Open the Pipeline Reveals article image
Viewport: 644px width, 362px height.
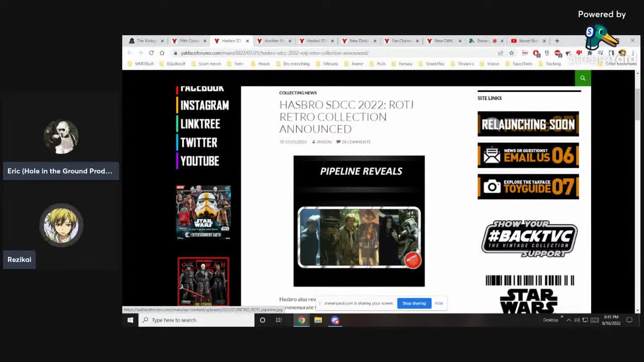pos(359,221)
